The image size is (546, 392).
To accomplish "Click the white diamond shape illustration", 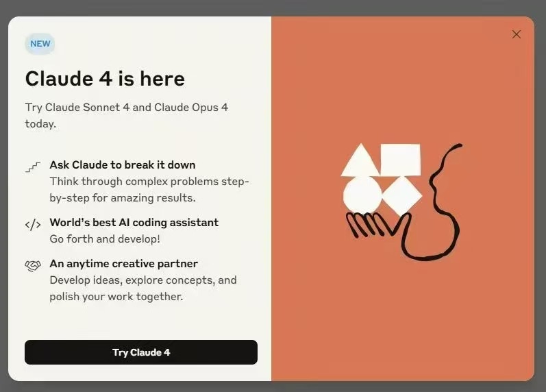I will [402, 196].
